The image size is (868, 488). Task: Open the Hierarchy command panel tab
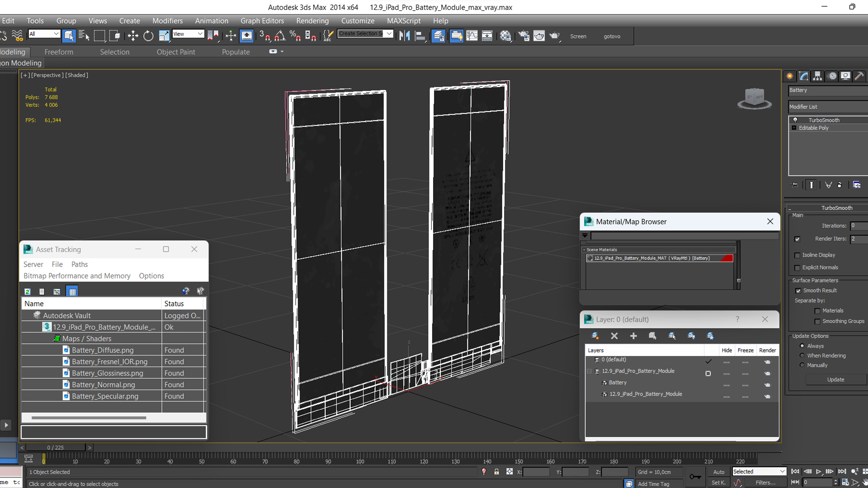pyautogui.click(x=817, y=76)
